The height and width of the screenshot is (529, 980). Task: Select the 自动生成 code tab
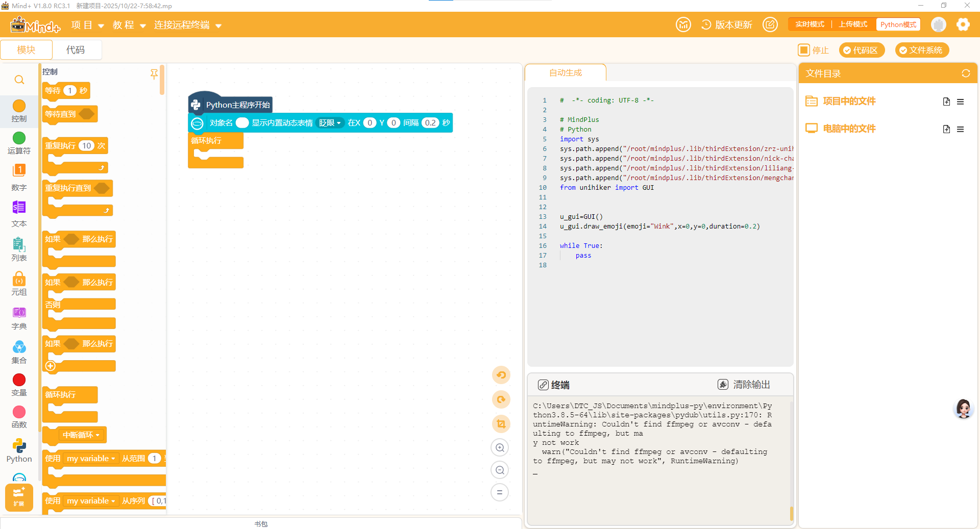pyautogui.click(x=565, y=73)
